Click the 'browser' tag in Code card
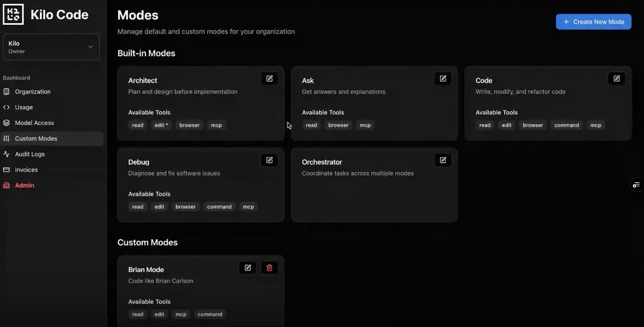 pos(533,125)
